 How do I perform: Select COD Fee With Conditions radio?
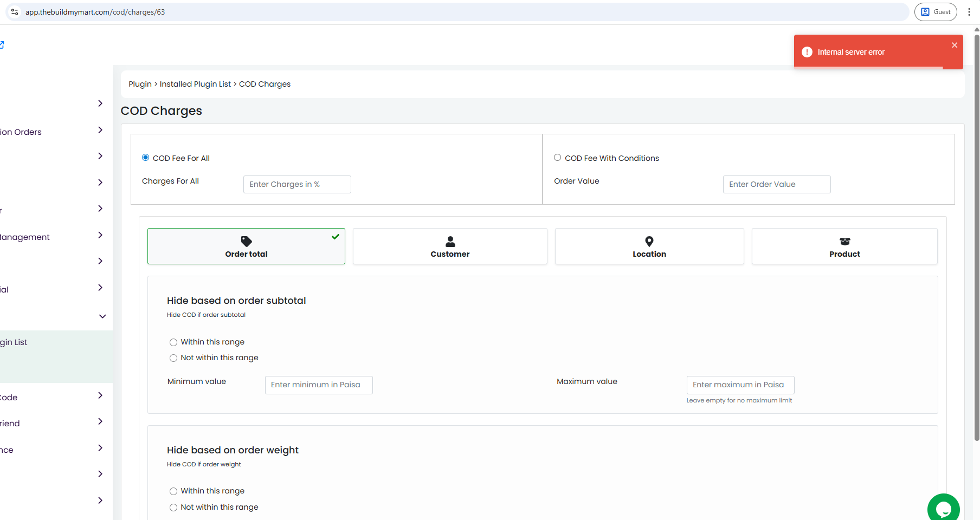coord(557,158)
